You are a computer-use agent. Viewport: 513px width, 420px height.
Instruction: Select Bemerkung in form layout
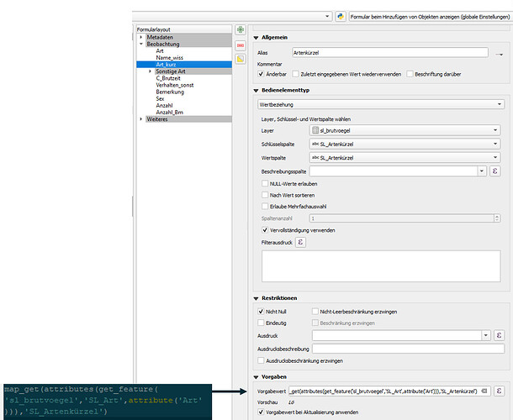(x=170, y=92)
